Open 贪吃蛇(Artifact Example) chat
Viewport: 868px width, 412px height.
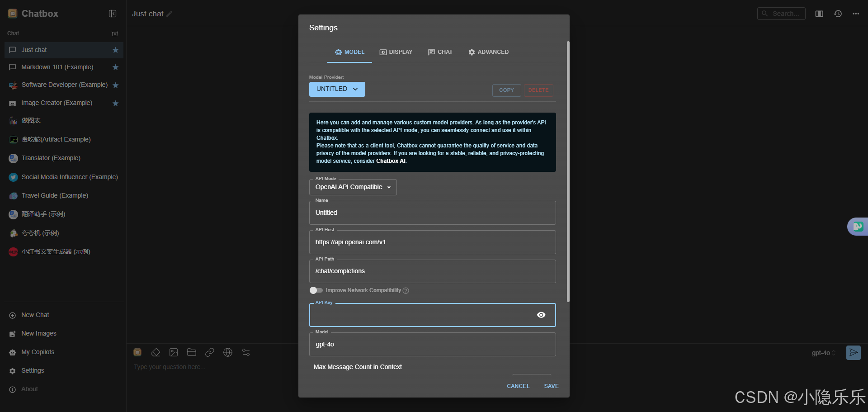63,140
